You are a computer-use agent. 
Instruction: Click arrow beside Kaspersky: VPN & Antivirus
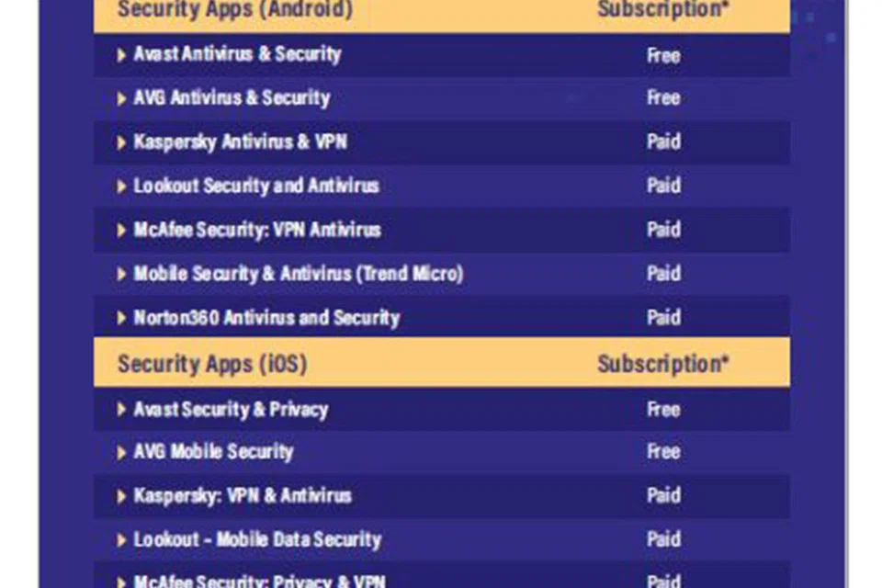coord(121,497)
